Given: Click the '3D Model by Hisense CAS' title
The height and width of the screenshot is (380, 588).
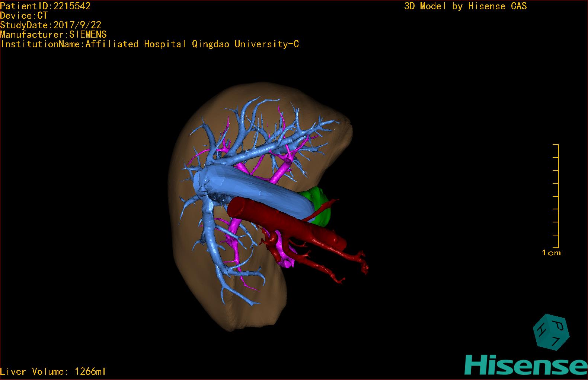Looking at the screenshot, I should 465,6.
